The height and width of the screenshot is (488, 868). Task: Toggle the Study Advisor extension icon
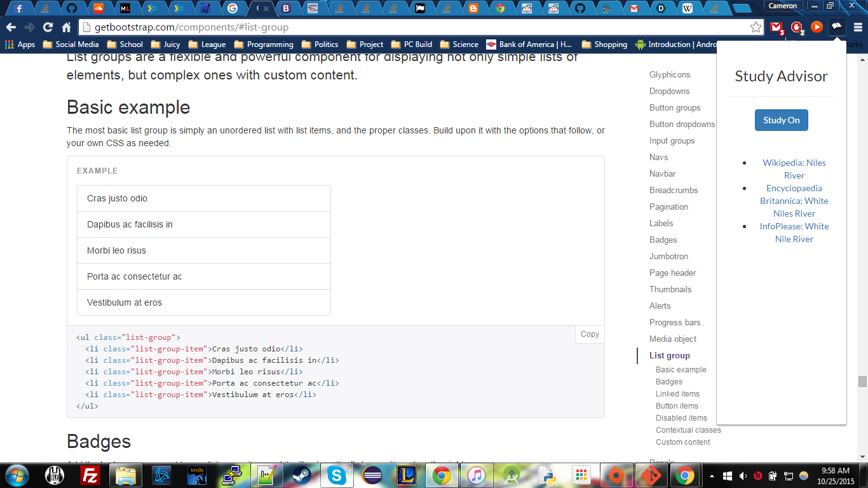point(837,27)
